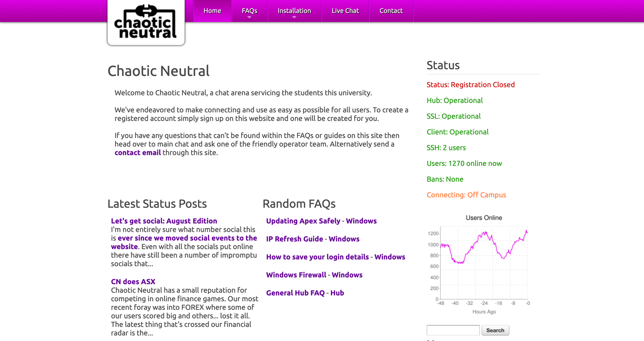The width and height of the screenshot is (644, 341).
Task: Click the Chaotic Neutral page heading
Action: tap(158, 71)
